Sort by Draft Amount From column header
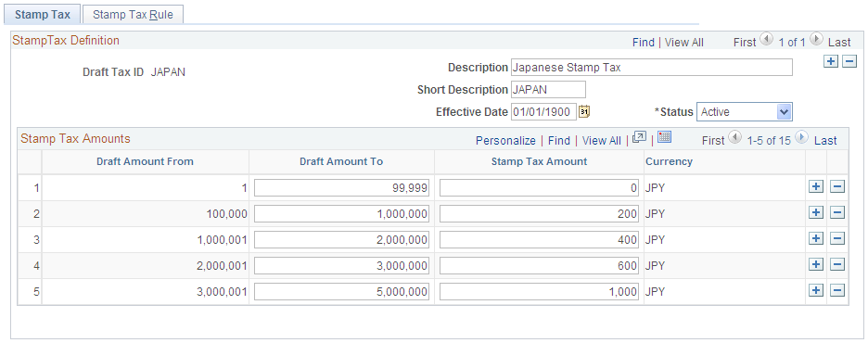Image resolution: width=868 pixels, height=343 pixels. 145,161
